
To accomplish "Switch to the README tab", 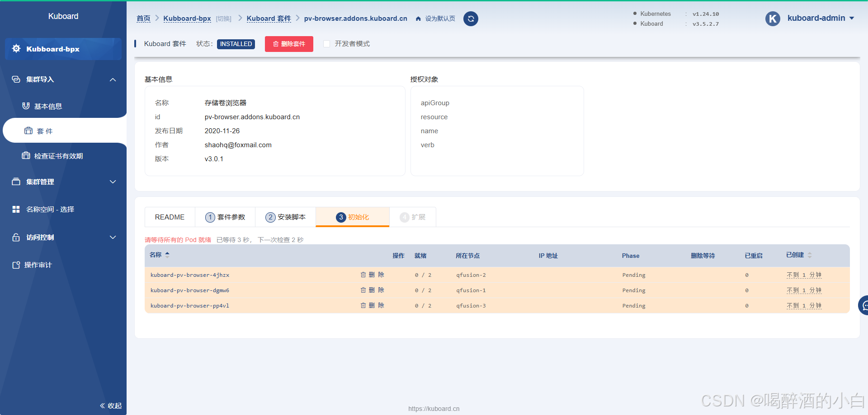I will pyautogui.click(x=170, y=217).
